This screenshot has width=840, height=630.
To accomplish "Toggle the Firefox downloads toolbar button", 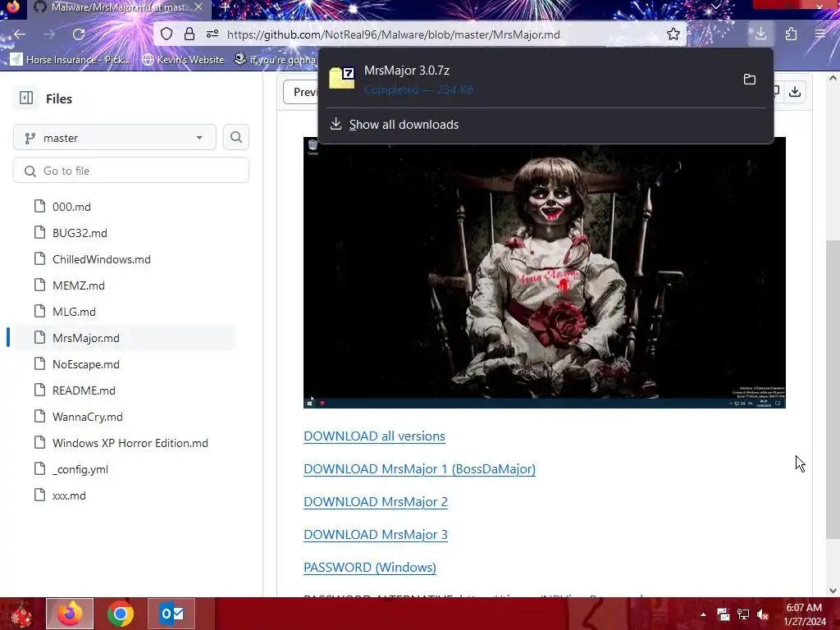I will pyautogui.click(x=760, y=34).
